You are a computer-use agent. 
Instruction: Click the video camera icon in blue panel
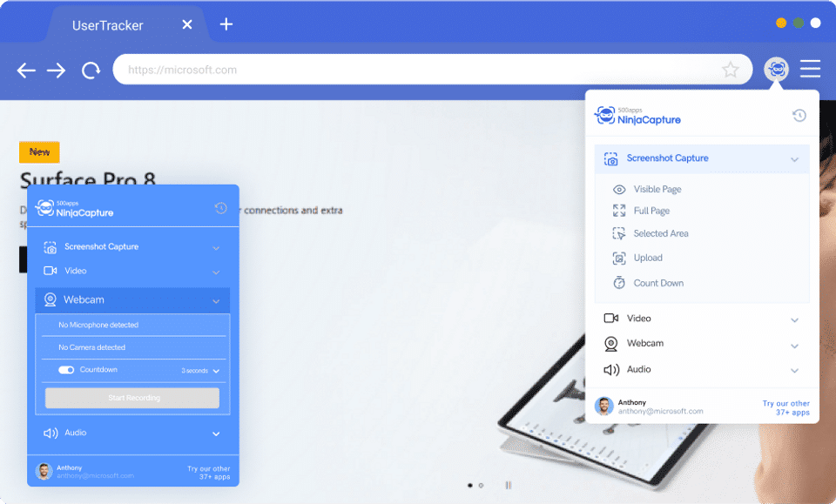[51, 271]
